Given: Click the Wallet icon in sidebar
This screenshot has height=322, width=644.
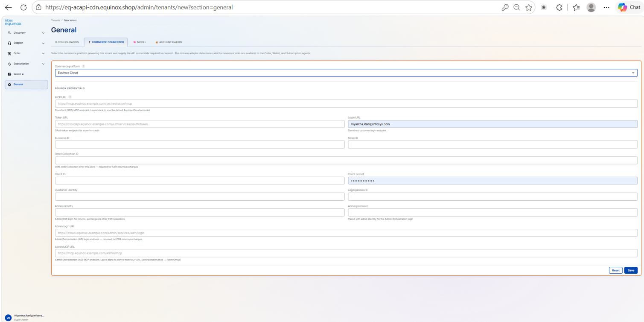Looking at the screenshot, I should pos(9,74).
